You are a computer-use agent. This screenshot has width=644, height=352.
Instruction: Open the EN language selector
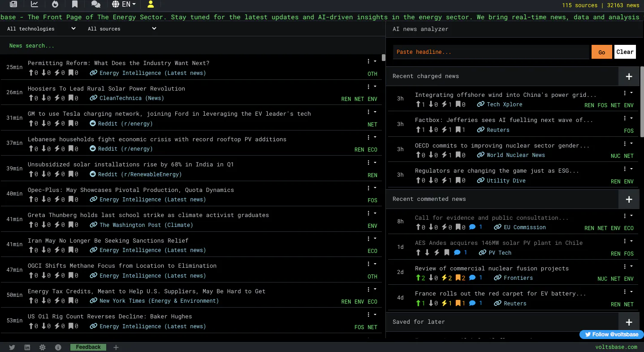(x=124, y=4)
